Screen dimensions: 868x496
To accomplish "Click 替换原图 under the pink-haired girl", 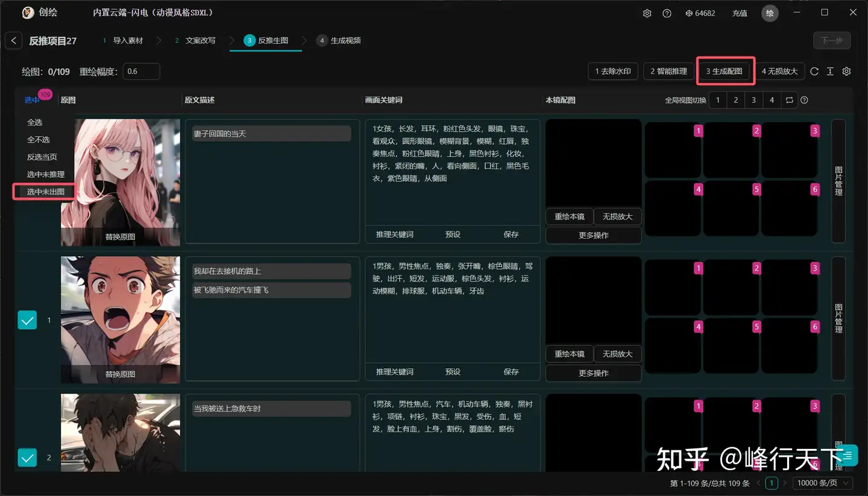I will (121, 237).
